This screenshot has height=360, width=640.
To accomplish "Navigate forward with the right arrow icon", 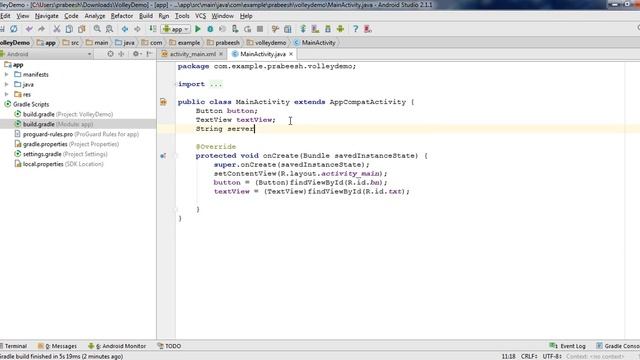I will pyautogui.click(x=138, y=29).
